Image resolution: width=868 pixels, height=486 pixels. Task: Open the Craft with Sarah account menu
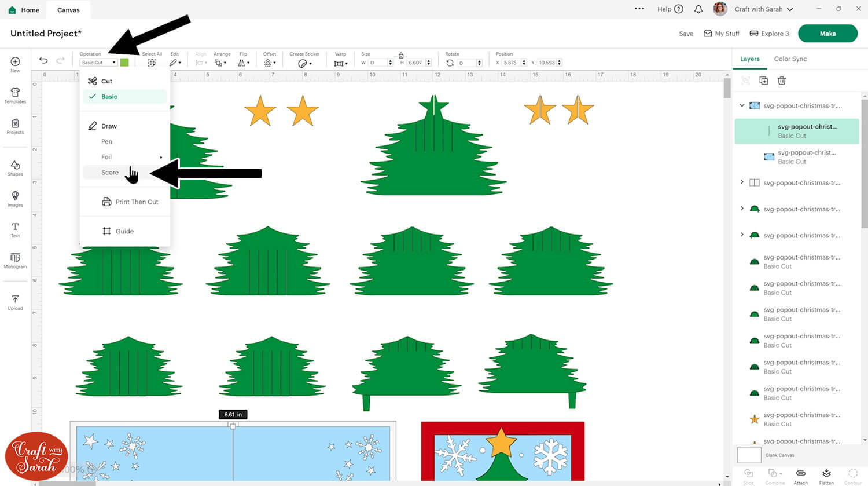(764, 9)
